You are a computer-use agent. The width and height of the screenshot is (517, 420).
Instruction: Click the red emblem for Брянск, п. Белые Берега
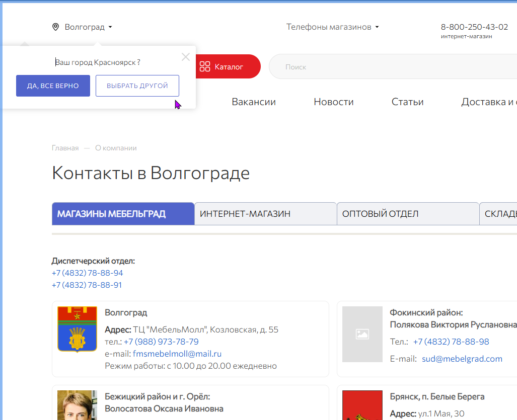click(x=362, y=405)
